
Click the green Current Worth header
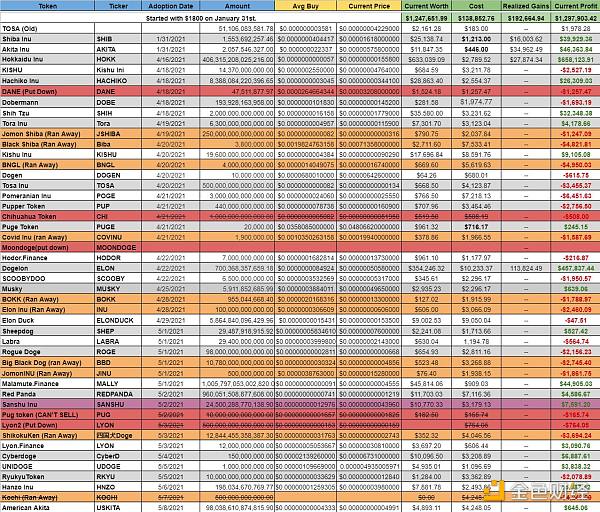(426, 5)
